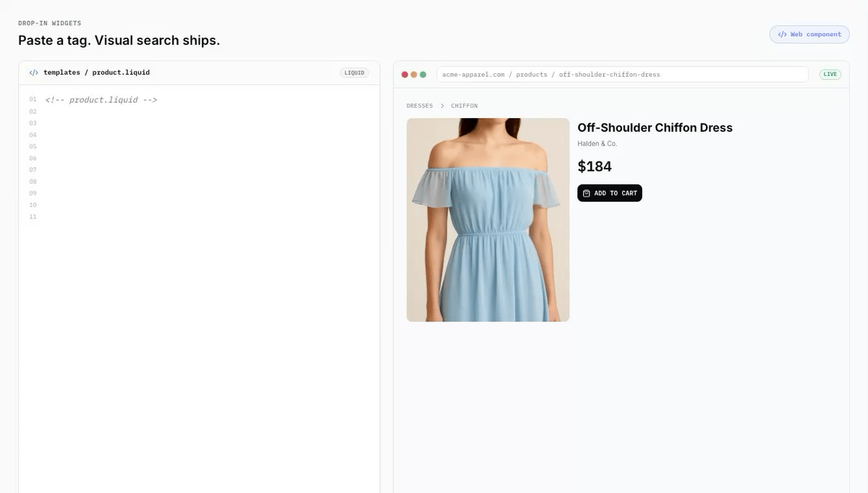Screen dimensions: 868x493
Task: Click the green browser window dot
Action: point(423,75)
